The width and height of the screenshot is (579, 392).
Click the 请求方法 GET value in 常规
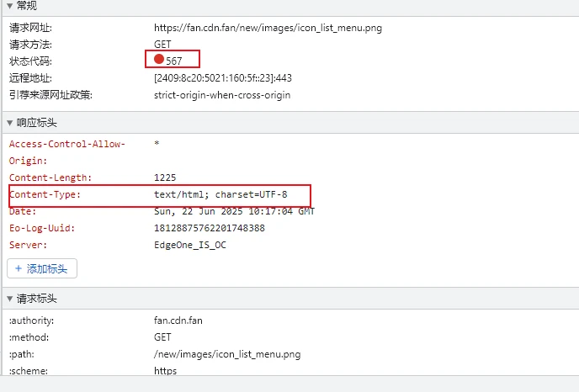(163, 45)
